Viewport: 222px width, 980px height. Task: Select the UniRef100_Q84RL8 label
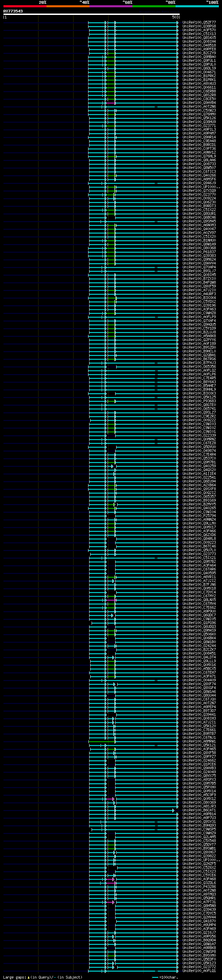coord(199,539)
